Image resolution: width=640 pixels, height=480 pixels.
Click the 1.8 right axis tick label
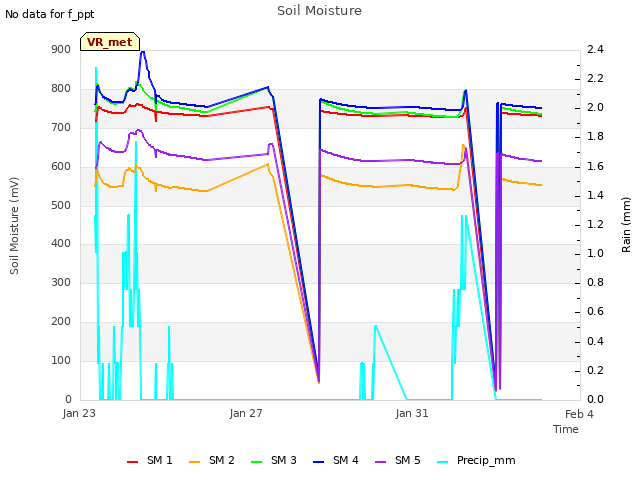point(595,137)
